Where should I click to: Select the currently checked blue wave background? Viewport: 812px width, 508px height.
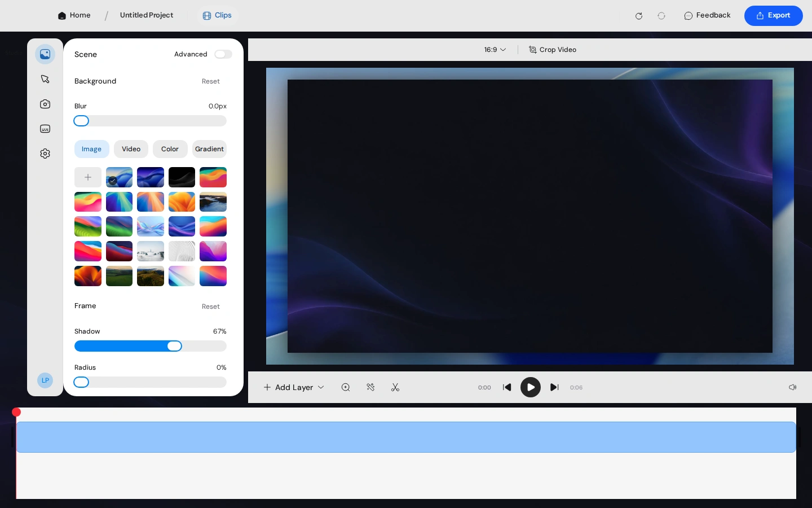click(119, 177)
